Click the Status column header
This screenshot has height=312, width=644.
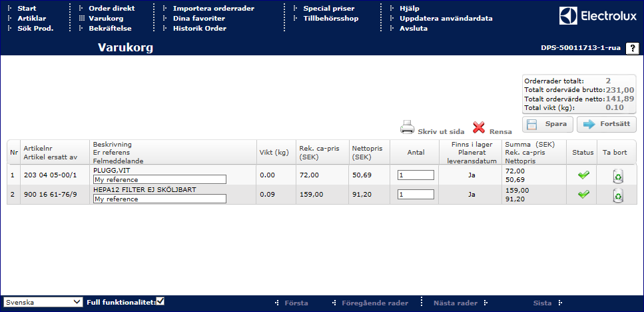click(583, 152)
